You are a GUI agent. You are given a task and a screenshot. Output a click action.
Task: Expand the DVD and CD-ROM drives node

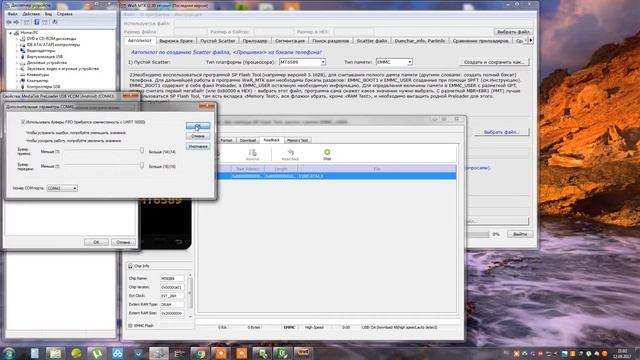[17, 38]
